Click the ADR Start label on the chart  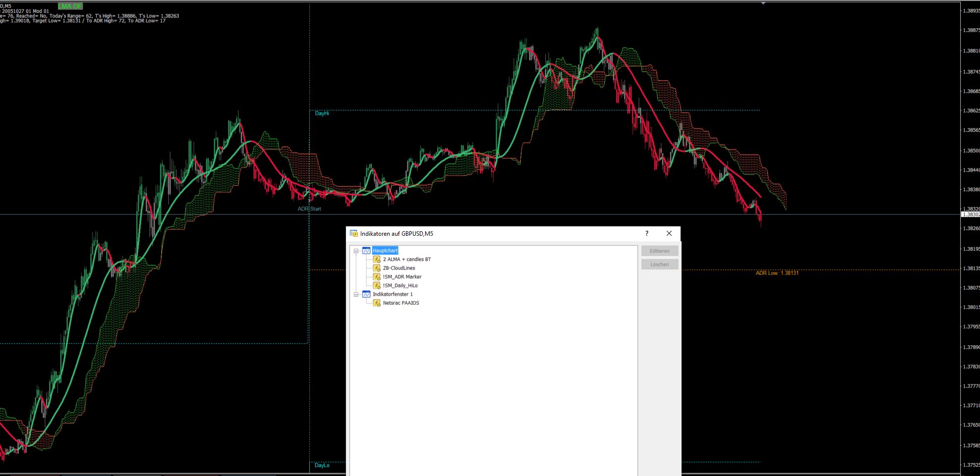point(309,209)
